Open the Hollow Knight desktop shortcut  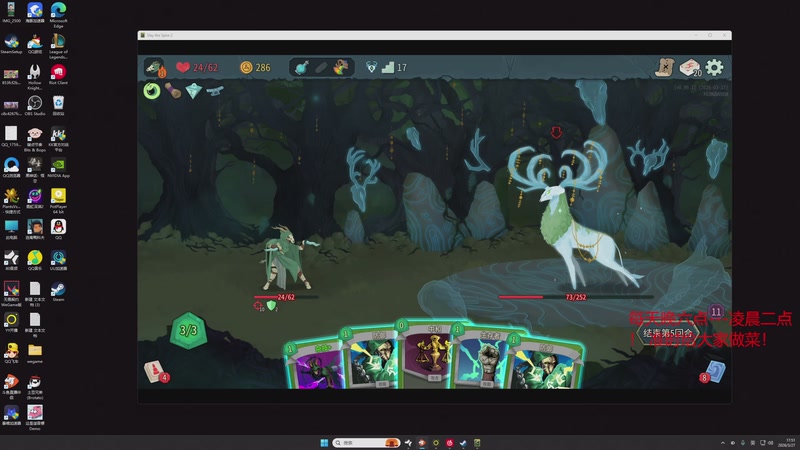[x=35, y=78]
